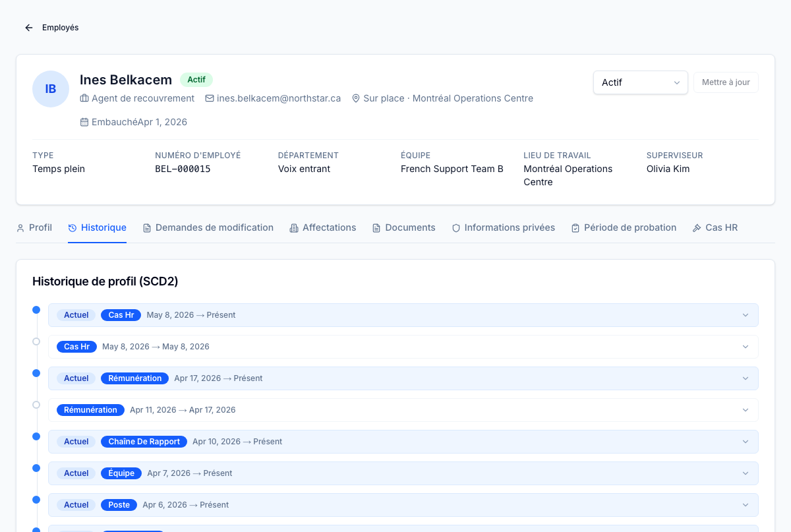791x532 pixels.
Task: Click the clipboard icon for Période de probation
Action: tap(575, 227)
